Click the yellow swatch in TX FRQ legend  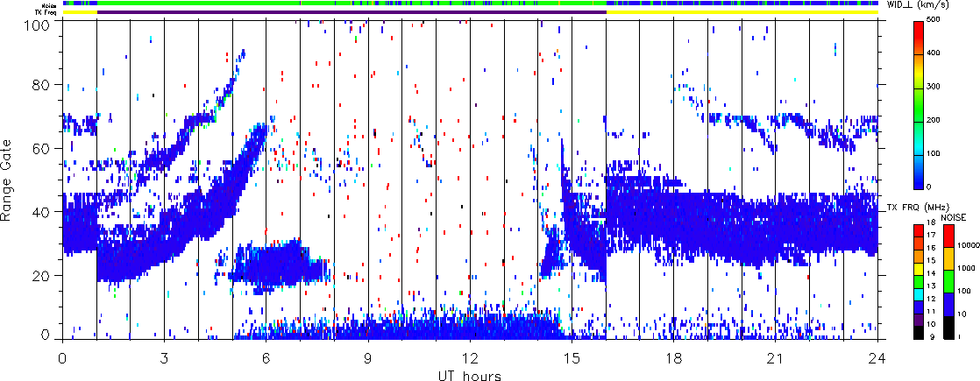coord(919,269)
